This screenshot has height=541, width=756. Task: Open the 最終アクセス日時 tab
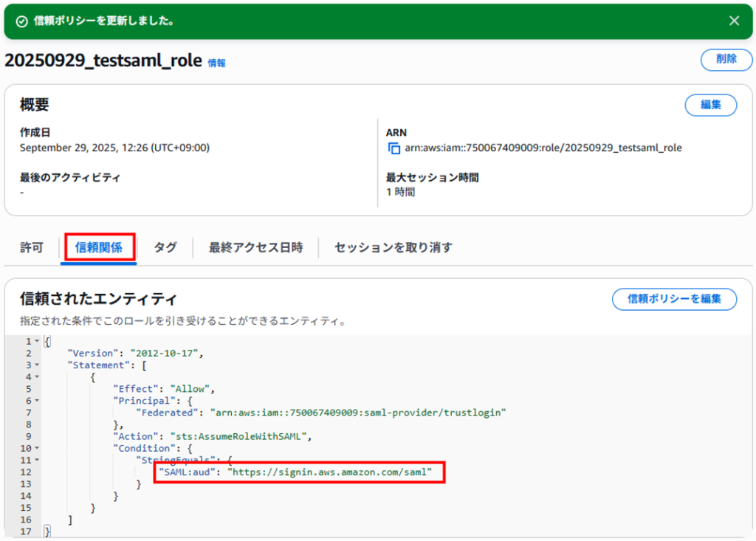tap(255, 247)
